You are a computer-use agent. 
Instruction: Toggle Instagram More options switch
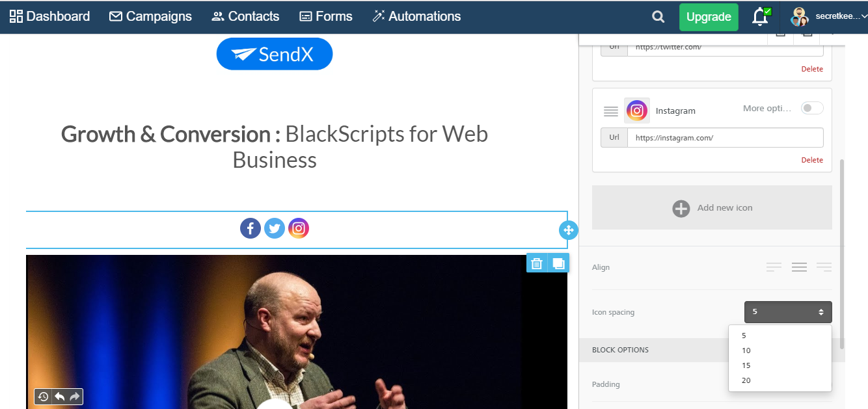(812, 108)
